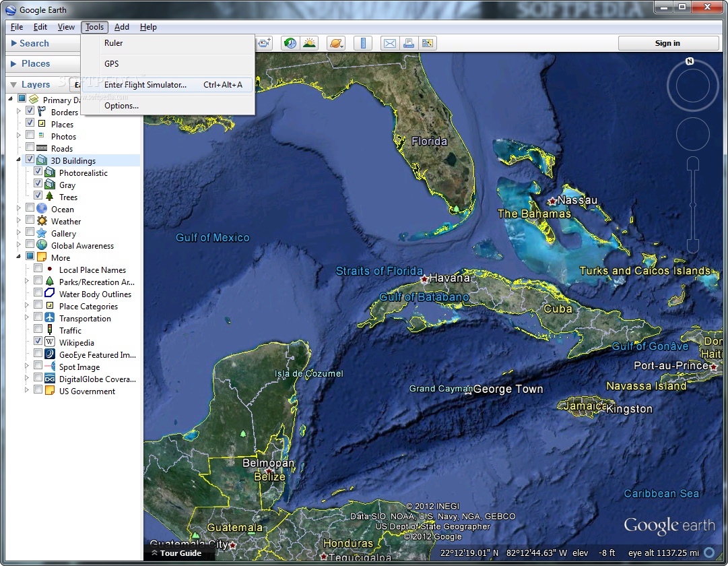
Task: Click the north N marker on the compass
Action: pos(690,61)
